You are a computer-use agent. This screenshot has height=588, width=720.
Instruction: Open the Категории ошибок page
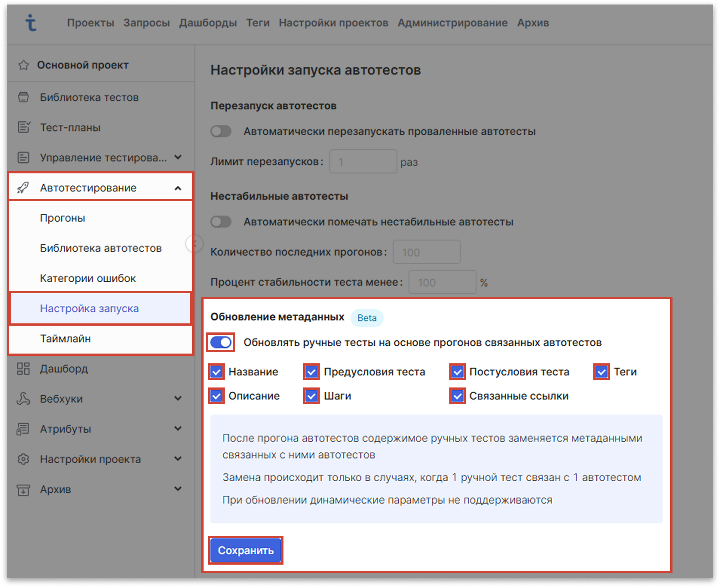coord(88,278)
